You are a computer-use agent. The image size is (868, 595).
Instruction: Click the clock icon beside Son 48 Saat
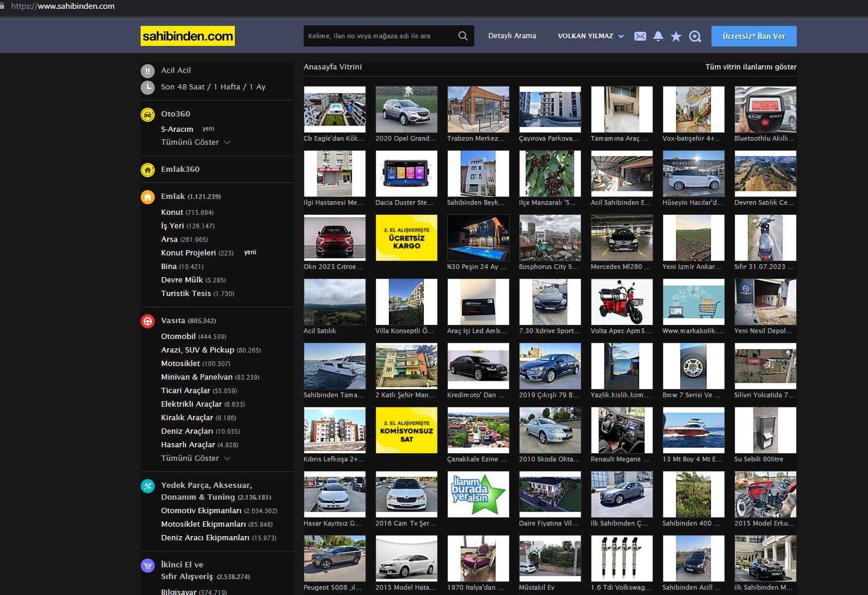point(148,87)
